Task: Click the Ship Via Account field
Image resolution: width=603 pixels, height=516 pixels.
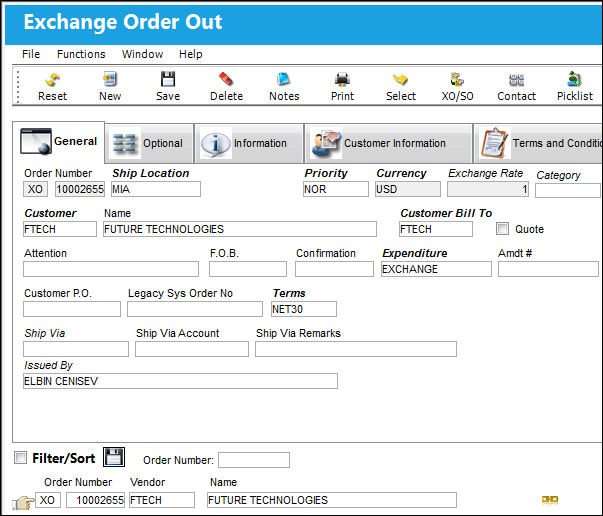Action: tap(192, 349)
